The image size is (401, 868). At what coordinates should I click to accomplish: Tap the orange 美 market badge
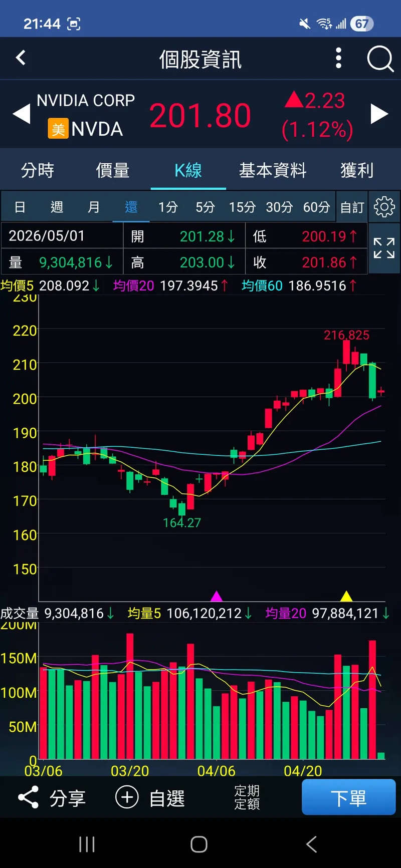(58, 129)
